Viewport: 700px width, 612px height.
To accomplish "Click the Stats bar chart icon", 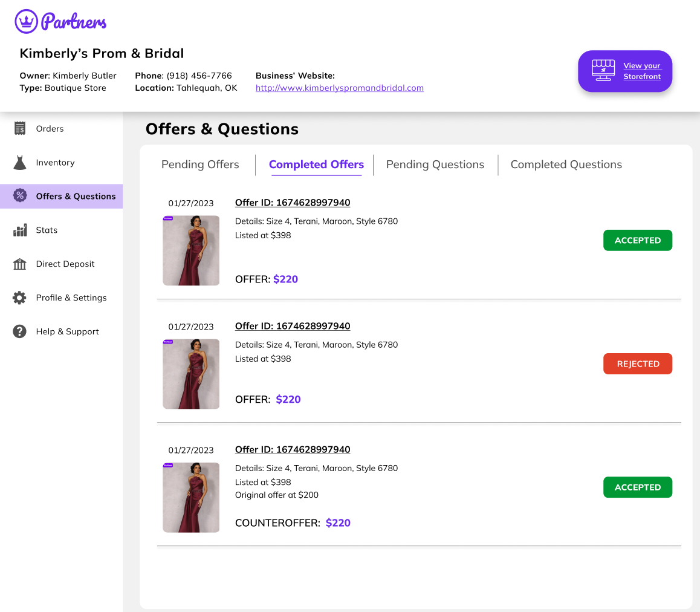I will 19,230.
